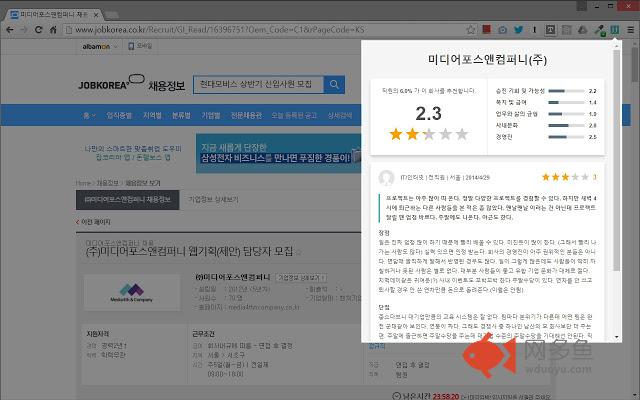Viewport: 640px width, 400px height.
Task: Click the Mediaforce & Company logo thumbnail
Action: [131, 293]
